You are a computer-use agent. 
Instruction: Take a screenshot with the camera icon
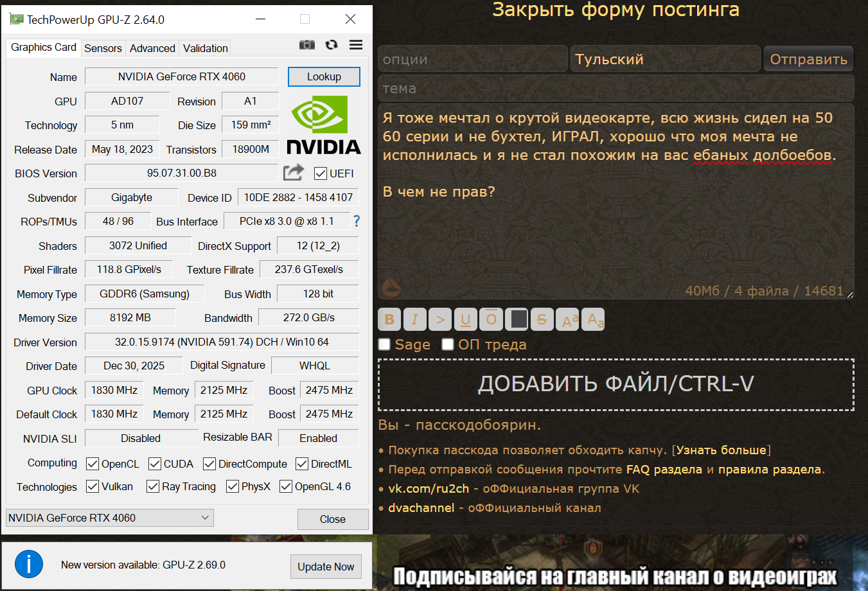307,44
